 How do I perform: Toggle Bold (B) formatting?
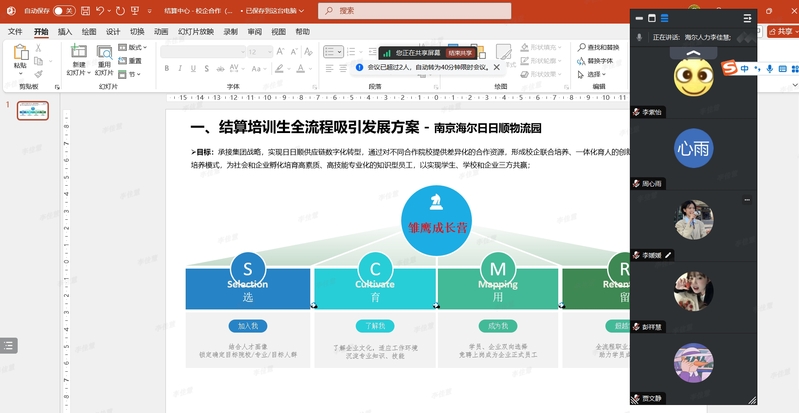167,68
